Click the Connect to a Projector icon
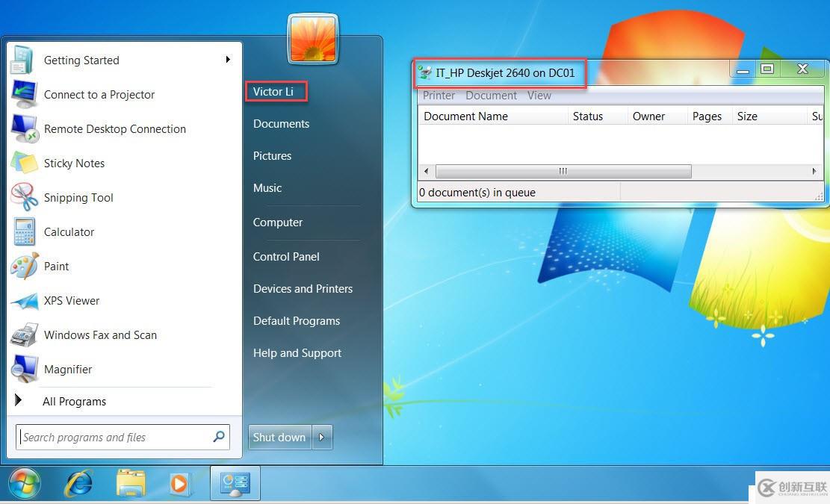Image resolution: width=830 pixels, height=504 pixels. pos(24,94)
